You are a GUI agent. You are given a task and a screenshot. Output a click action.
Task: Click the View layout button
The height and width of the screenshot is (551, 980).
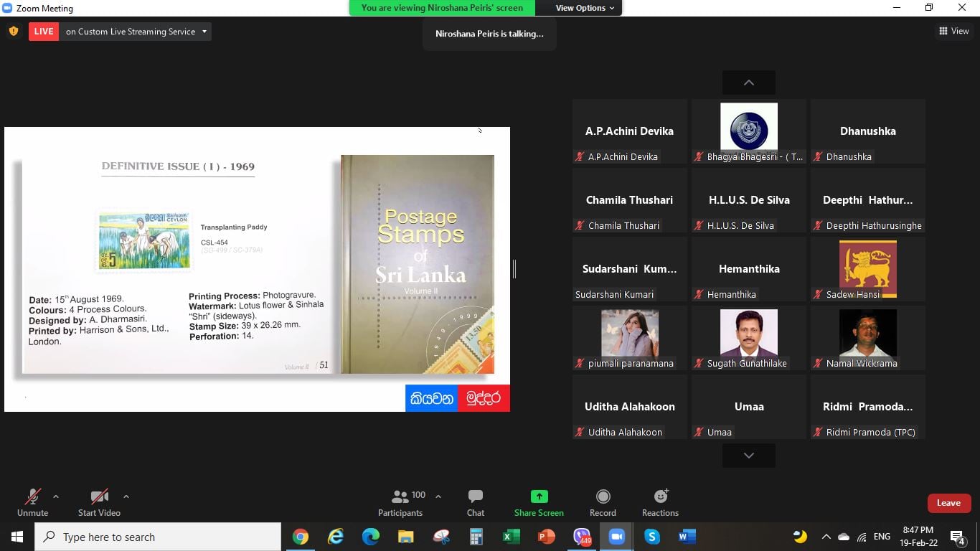tap(954, 31)
